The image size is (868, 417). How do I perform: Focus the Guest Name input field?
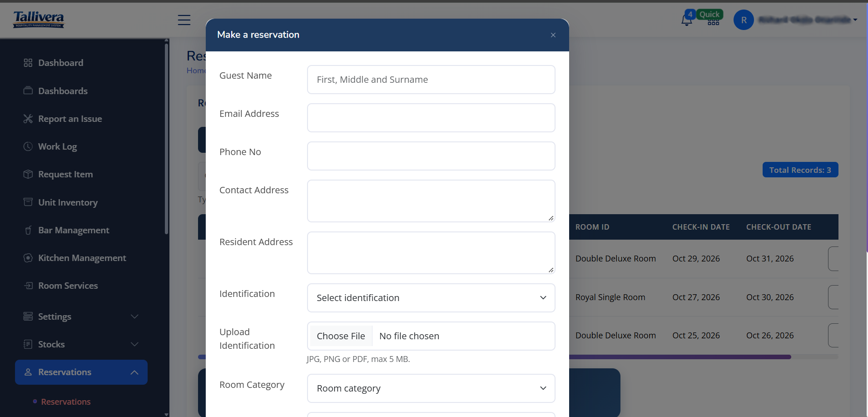pyautogui.click(x=431, y=80)
